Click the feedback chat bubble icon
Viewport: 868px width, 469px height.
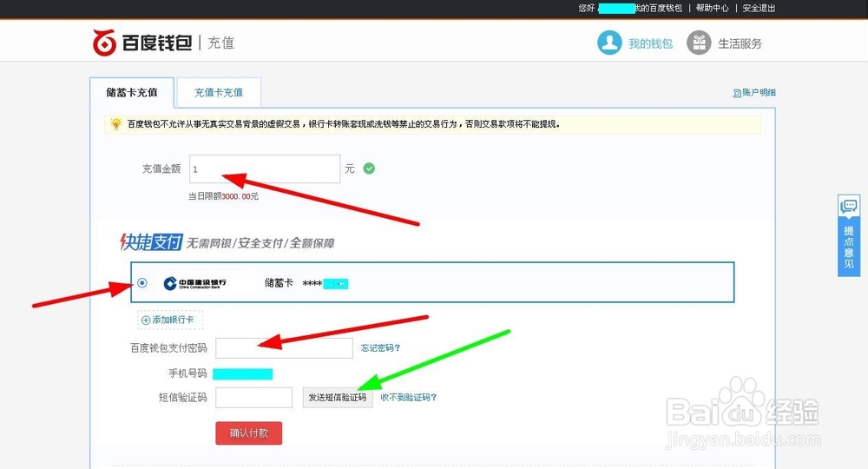click(x=849, y=207)
